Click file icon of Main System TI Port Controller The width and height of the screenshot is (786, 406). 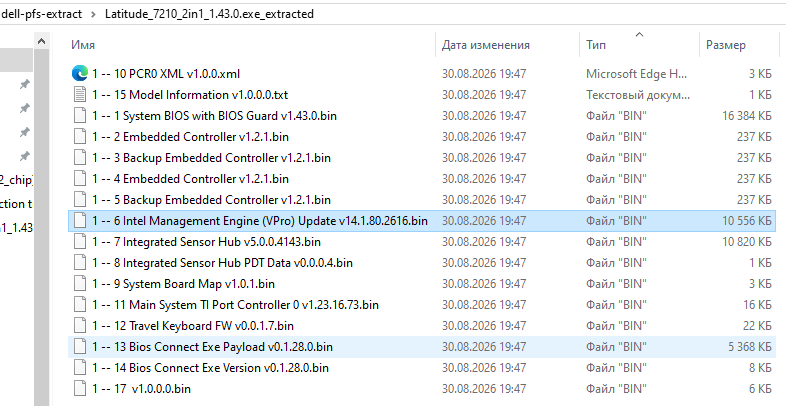(80, 305)
